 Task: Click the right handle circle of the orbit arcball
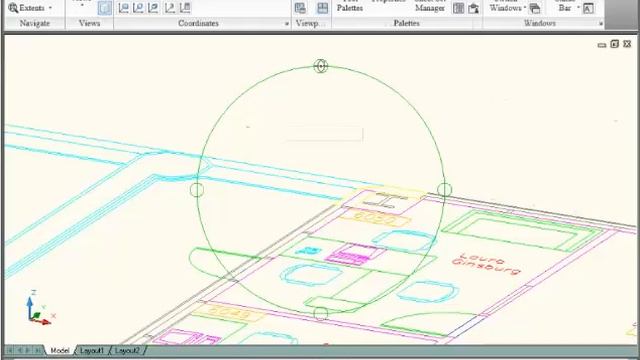click(444, 189)
